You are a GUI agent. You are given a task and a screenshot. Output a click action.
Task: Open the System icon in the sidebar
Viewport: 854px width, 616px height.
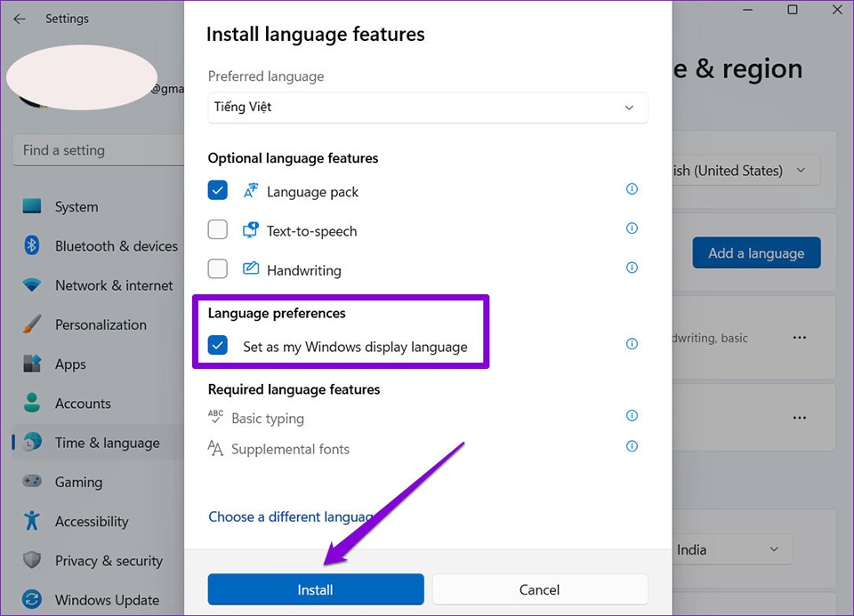[x=32, y=206]
